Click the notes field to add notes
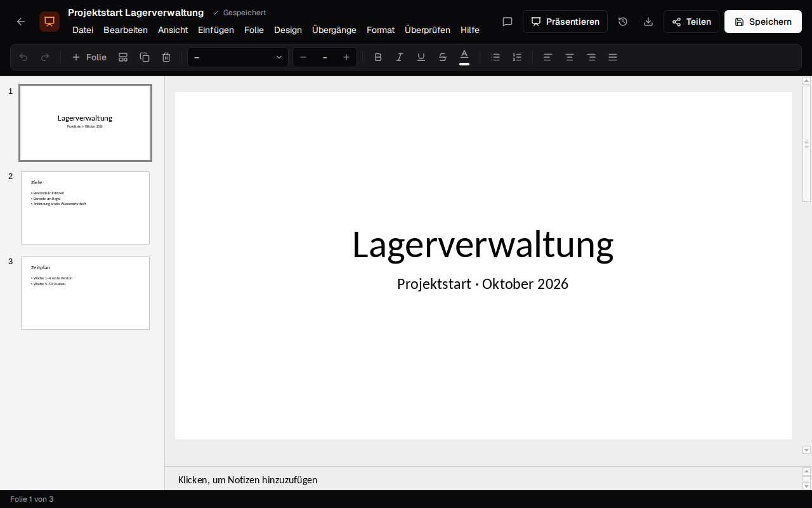 coord(483,479)
